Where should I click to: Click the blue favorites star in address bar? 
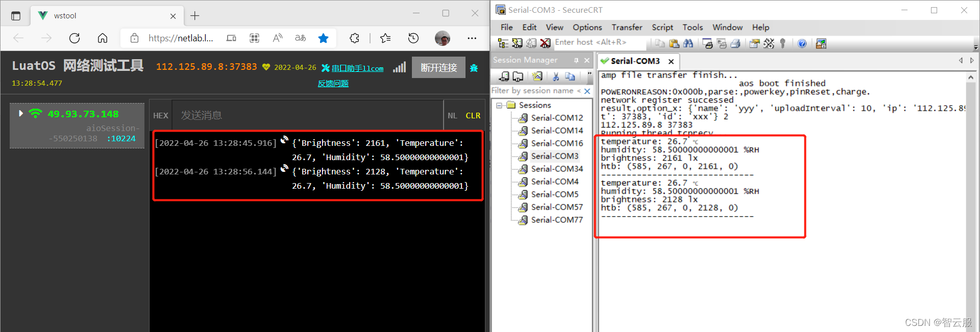pos(323,38)
